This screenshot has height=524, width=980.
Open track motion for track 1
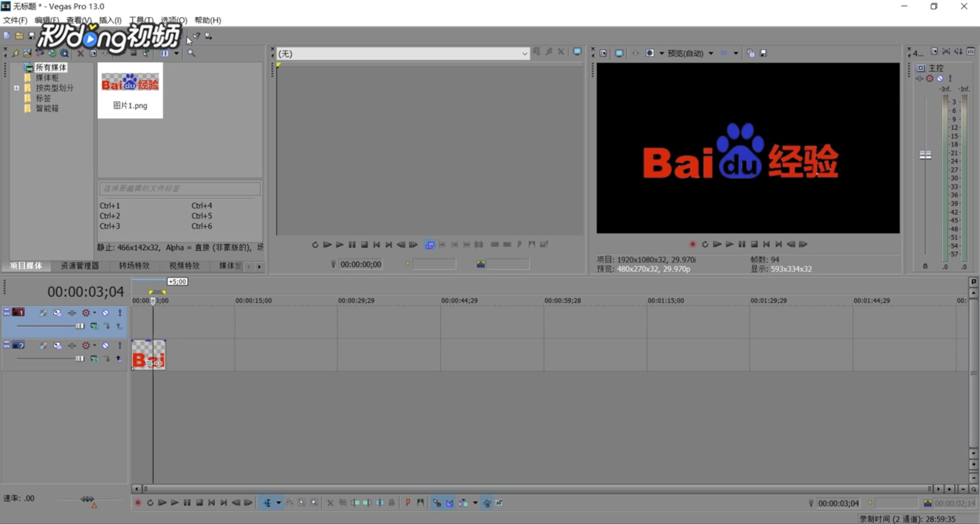[57, 313]
